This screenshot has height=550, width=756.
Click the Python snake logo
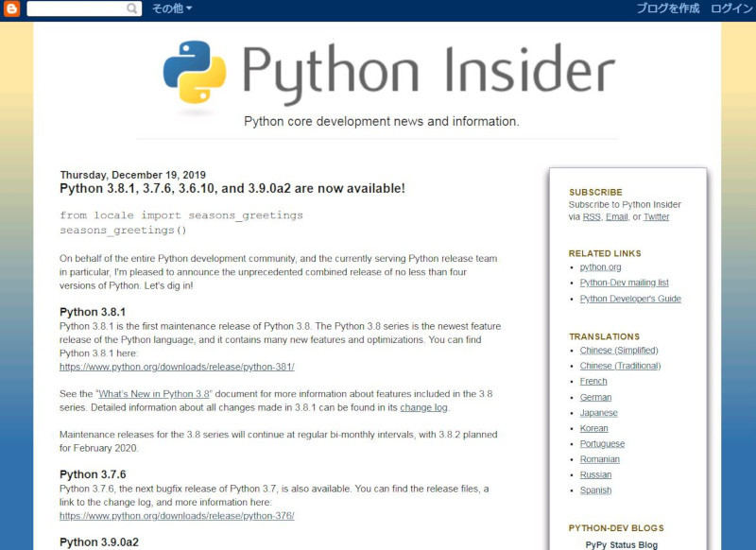[195, 73]
